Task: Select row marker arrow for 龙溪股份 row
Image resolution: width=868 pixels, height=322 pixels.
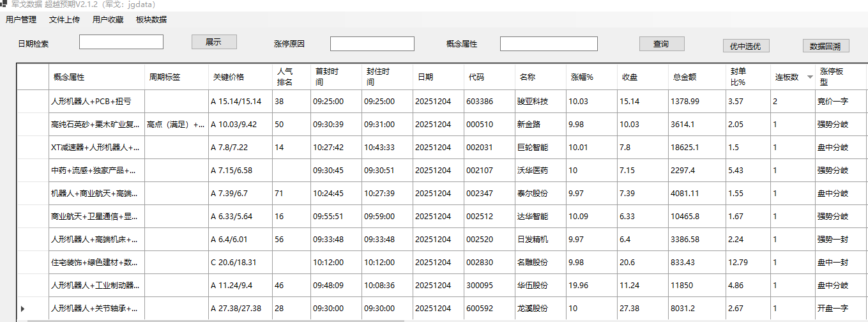Action: click(23, 309)
